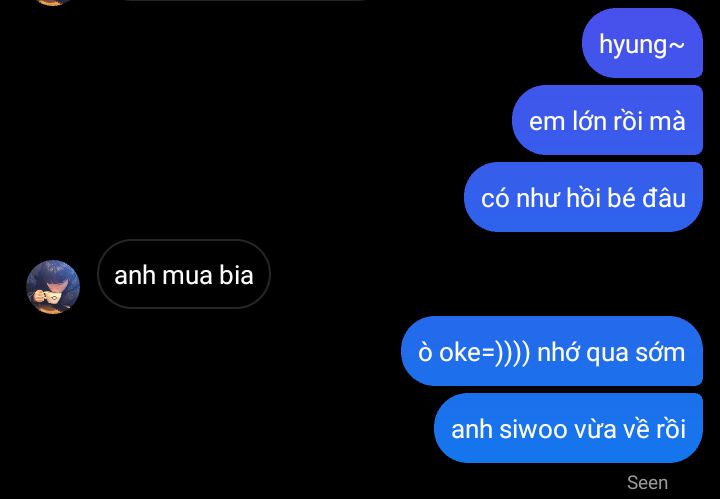The image size is (720, 499).
Task: Click the word "nhớ" in the oke message
Action: point(556,353)
